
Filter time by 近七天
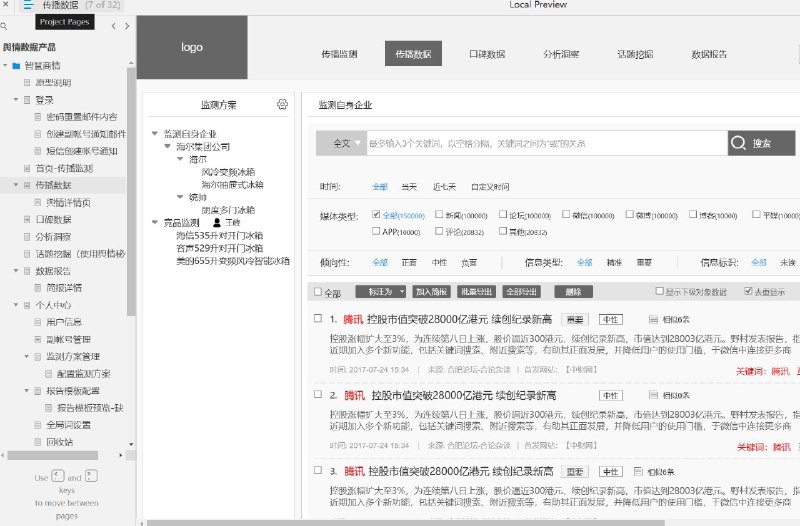click(444, 187)
